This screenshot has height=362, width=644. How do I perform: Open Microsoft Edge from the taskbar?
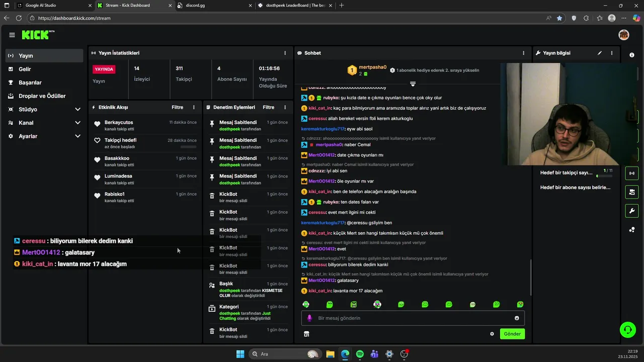pos(345,354)
